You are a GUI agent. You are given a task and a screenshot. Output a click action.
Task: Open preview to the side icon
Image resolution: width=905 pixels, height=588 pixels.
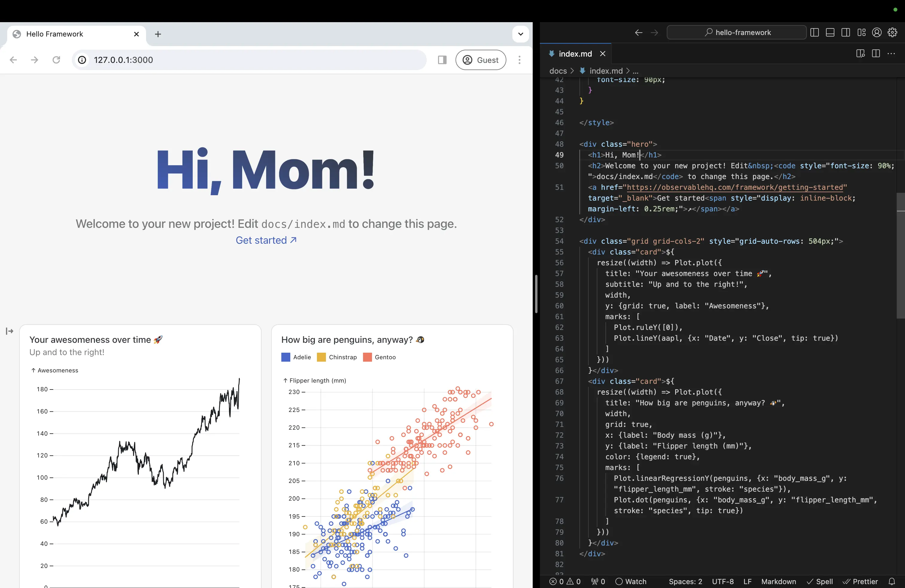point(860,54)
